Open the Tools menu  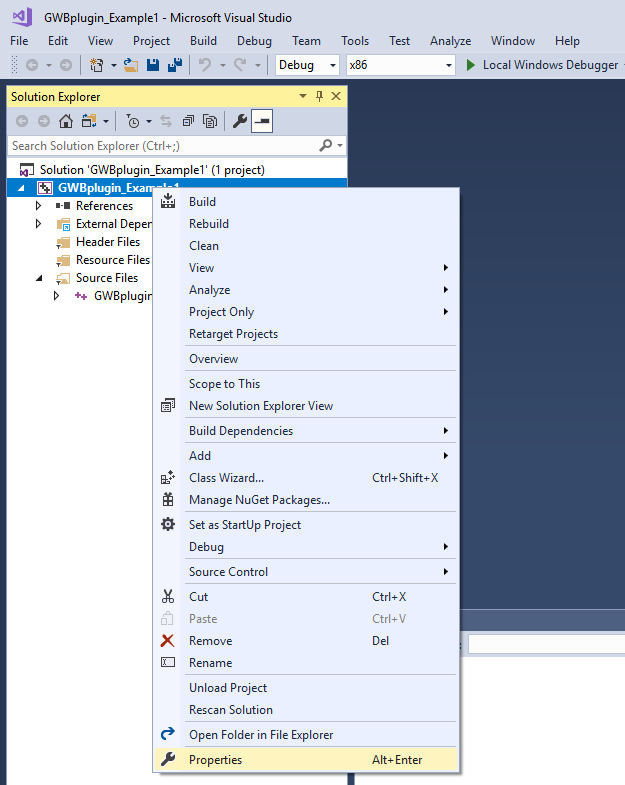coord(355,41)
